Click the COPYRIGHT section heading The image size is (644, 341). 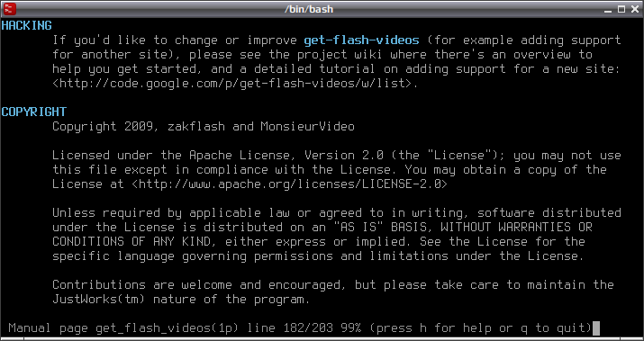pos(33,112)
